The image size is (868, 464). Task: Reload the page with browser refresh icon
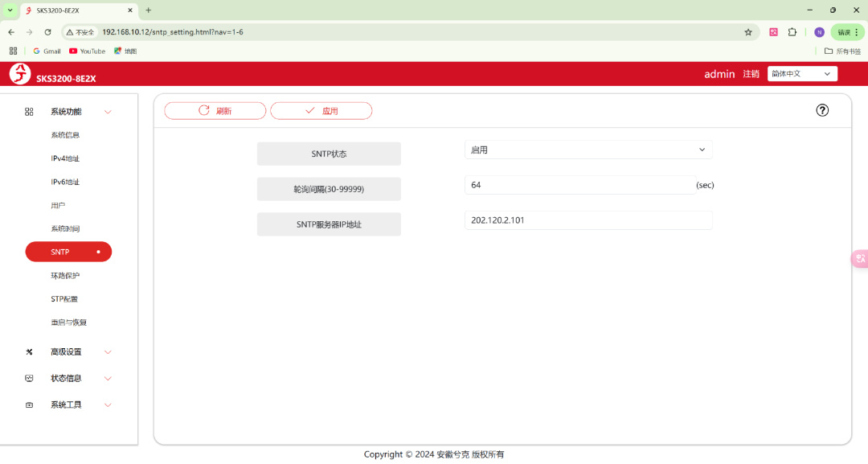click(47, 32)
